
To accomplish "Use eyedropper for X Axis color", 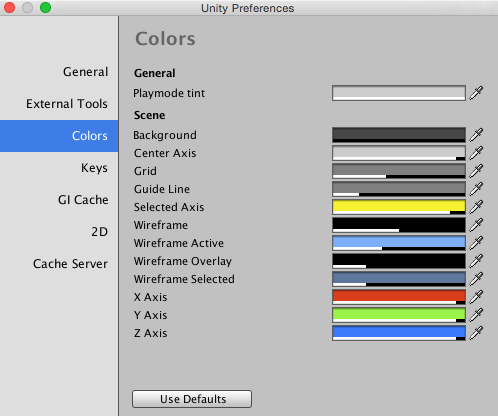I will coord(476,297).
